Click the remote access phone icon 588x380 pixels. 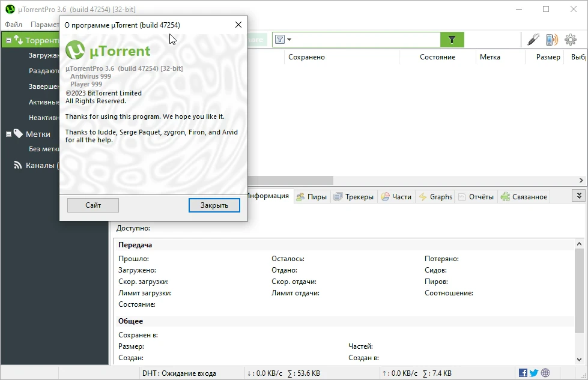pyautogui.click(x=551, y=40)
